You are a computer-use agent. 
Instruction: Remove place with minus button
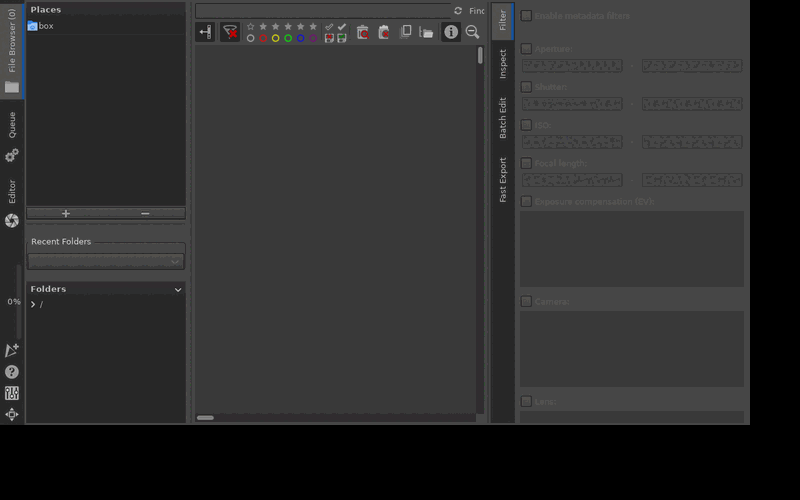[145, 213]
